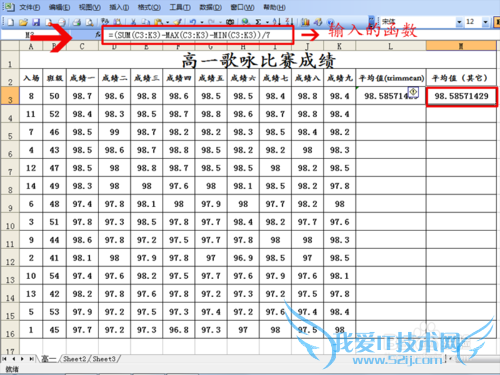The image size is (500, 375).
Task: Open the Chart Wizard icon
Action: pyautogui.click(x=305, y=22)
